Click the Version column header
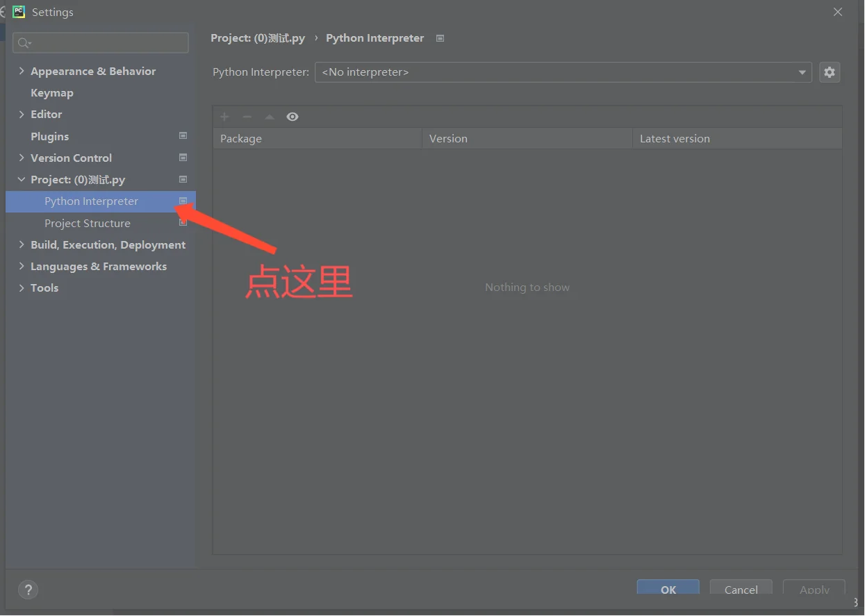Image resolution: width=865 pixels, height=616 pixels. [527, 138]
